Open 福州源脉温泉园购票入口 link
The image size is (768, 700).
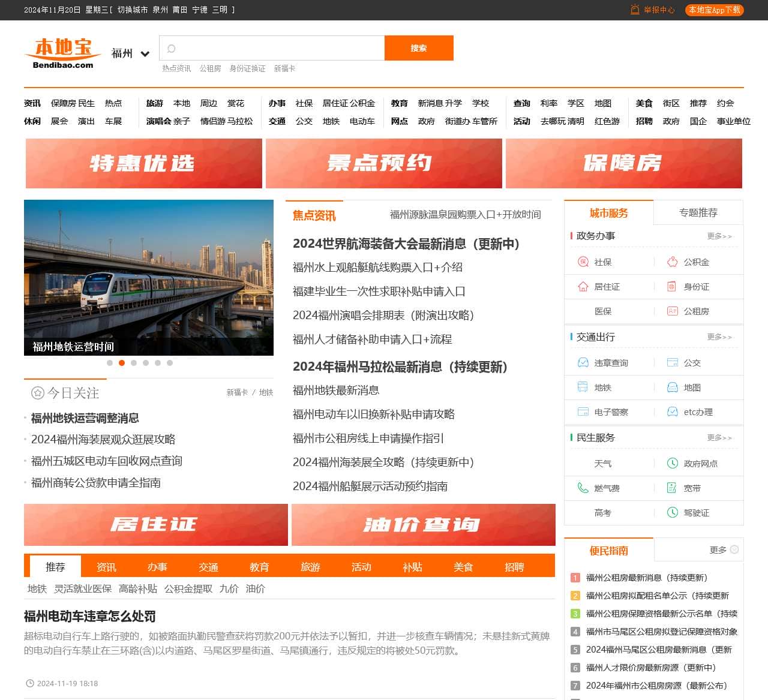466,214
